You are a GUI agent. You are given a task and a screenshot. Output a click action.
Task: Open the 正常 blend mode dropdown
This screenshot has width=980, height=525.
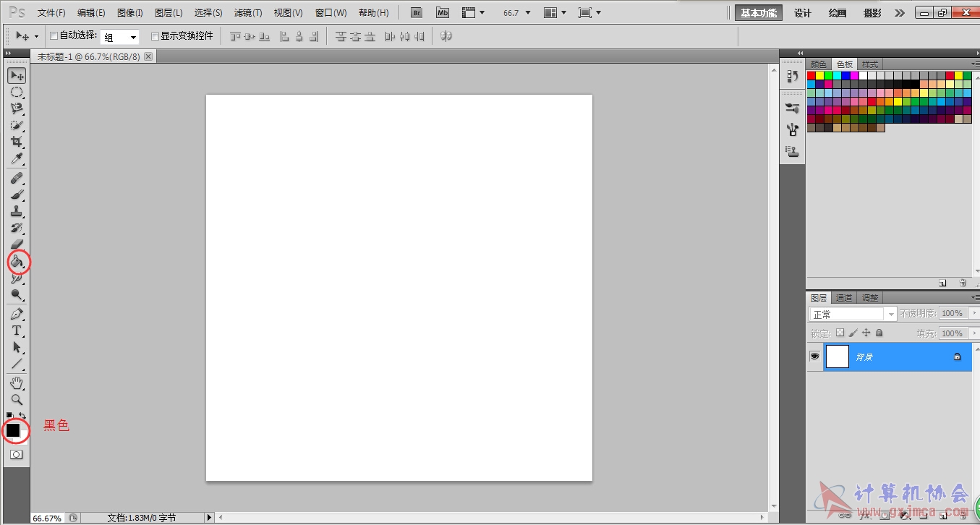(853, 314)
